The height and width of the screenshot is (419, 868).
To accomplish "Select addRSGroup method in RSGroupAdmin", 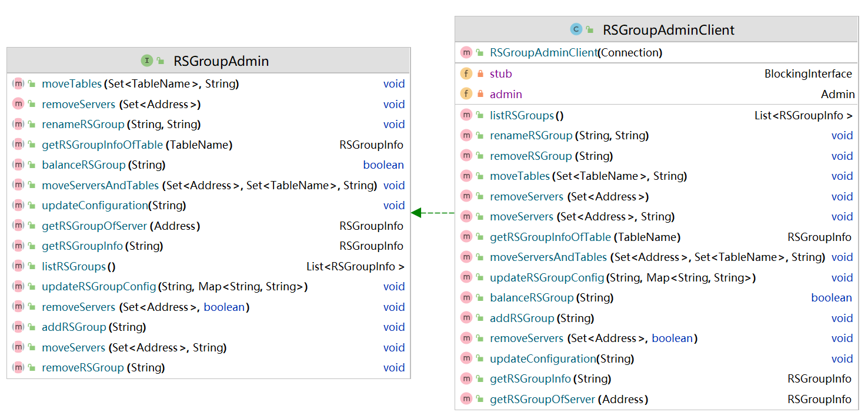I will point(74,327).
